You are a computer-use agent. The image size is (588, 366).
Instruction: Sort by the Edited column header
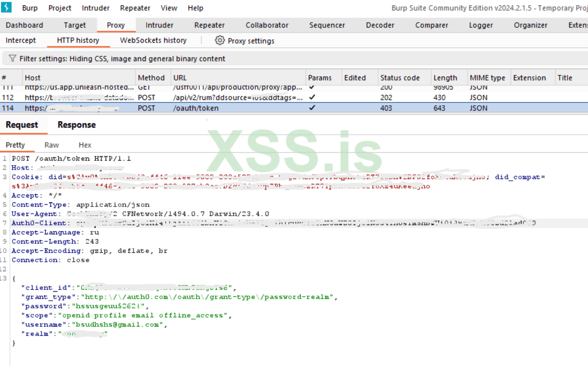point(359,78)
